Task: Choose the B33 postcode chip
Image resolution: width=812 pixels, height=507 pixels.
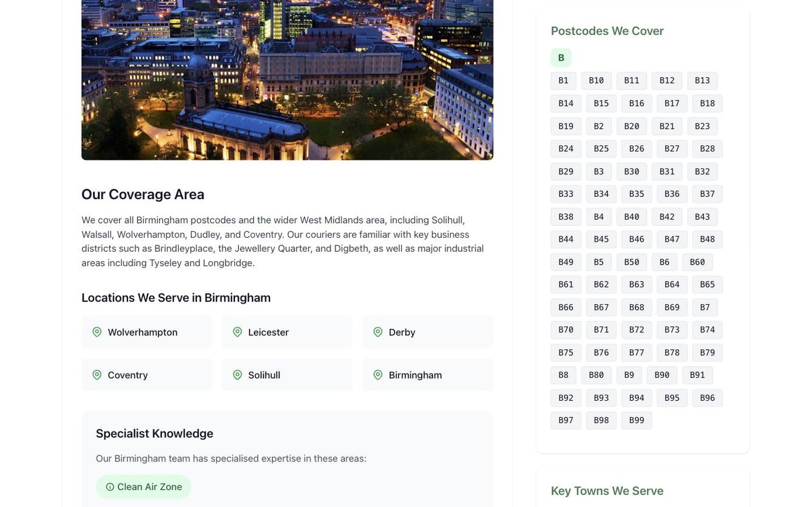Action: [x=566, y=194]
